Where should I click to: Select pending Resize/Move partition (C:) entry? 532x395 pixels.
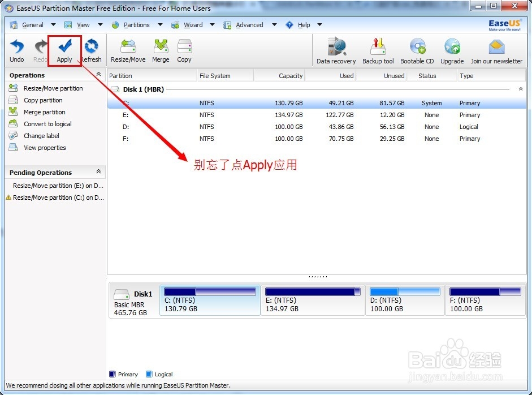pos(58,197)
